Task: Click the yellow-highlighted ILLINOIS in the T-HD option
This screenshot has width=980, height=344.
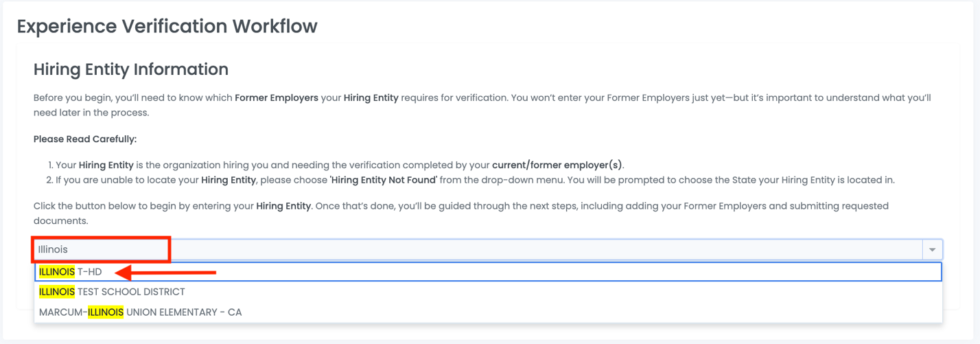Action: 57,272
